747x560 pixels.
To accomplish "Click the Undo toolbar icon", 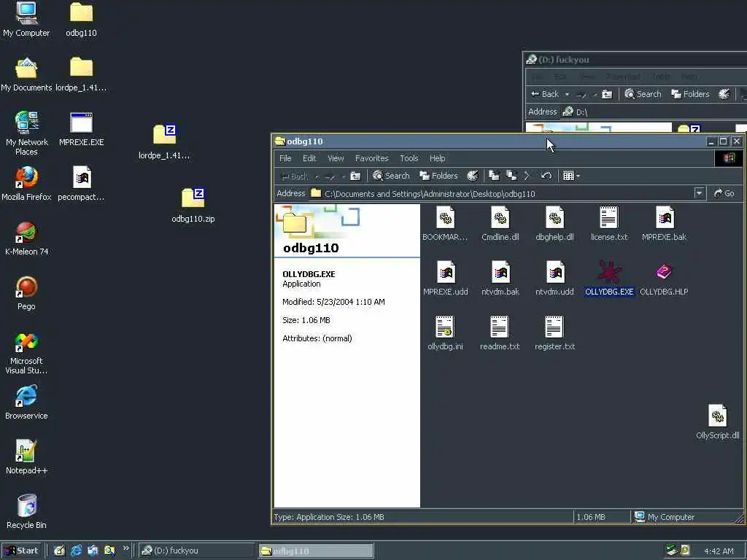I will tap(546, 176).
